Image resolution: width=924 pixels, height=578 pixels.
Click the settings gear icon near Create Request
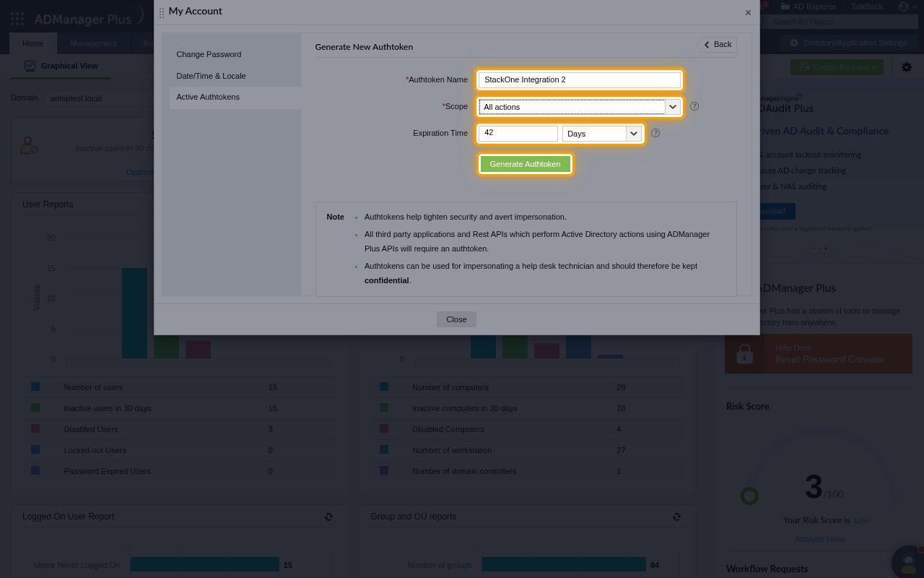(x=907, y=67)
